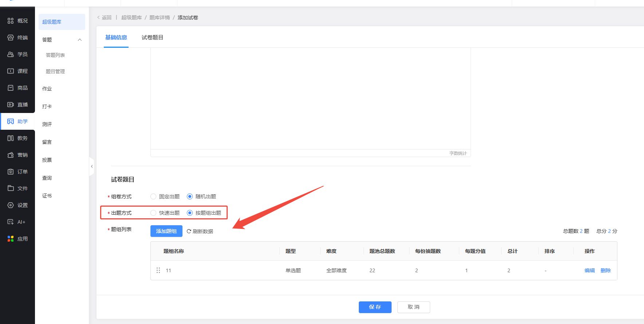Click the 总题数 2 题 summary

[x=576, y=231]
